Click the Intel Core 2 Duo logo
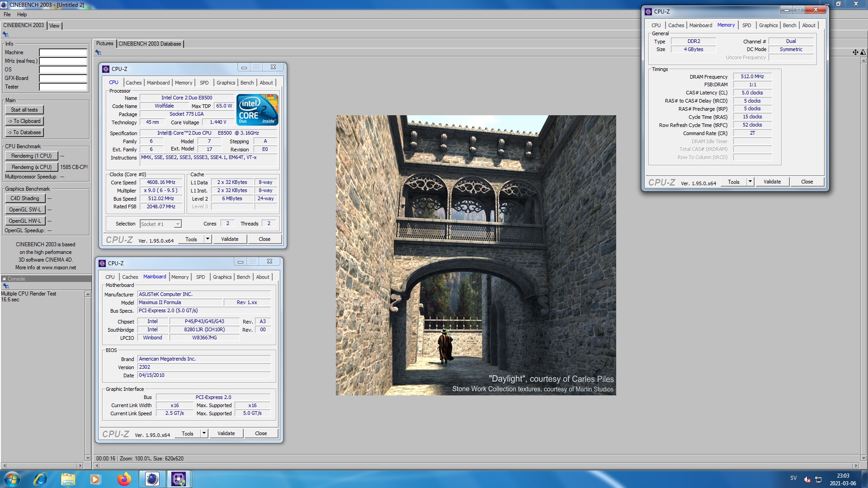Image resolution: width=868 pixels, height=488 pixels. coord(257,110)
